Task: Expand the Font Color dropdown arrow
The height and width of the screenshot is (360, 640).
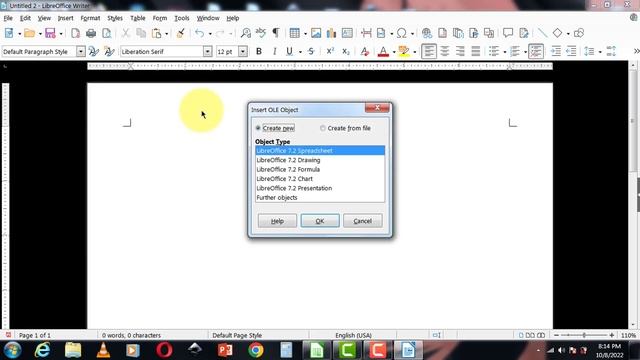Action: (x=394, y=52)
